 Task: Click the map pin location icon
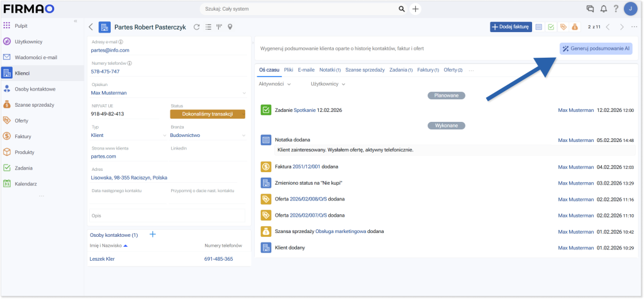pyautogui.click(x=230, y=27)
